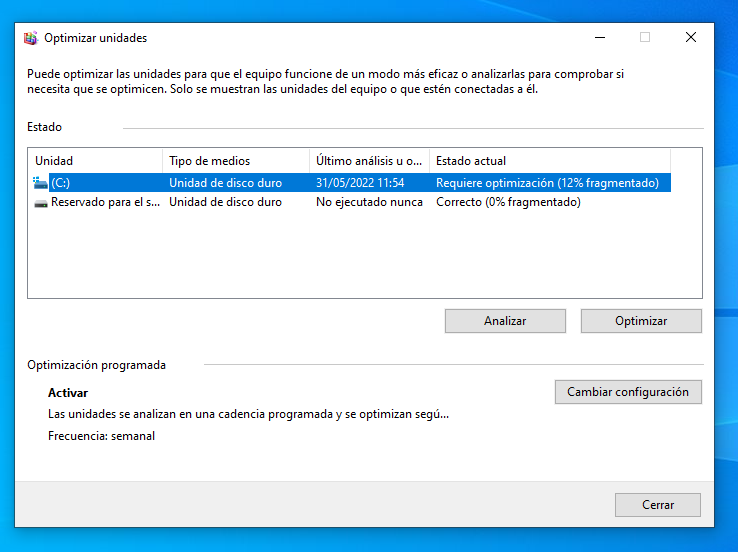The height and width of the screenshot is (552, 738).
Task: Click 'Requiere optimización (12% fragmentado)' status
Action: 547,183
